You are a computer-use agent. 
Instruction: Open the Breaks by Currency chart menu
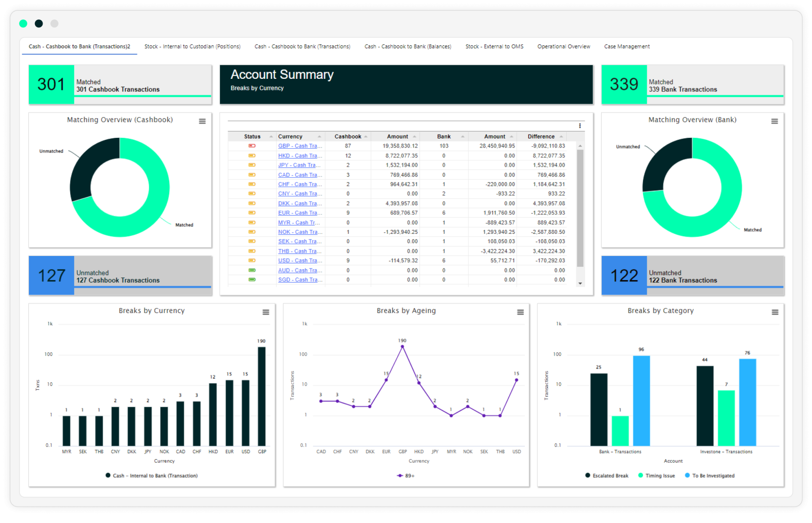265,313
